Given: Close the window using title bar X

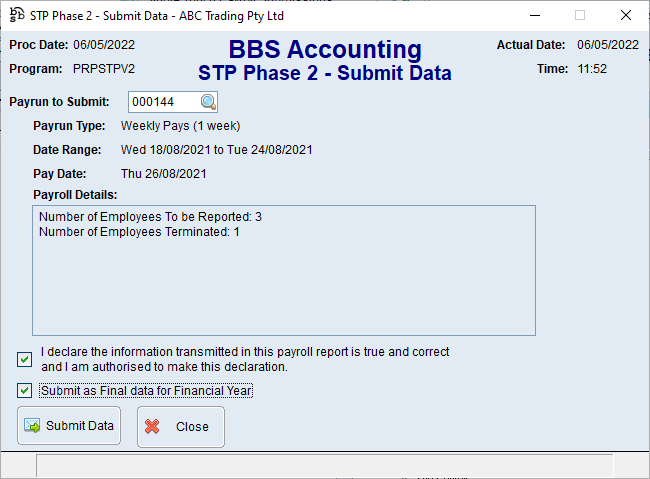Looking at the screenshot, I should (x=625, y=15).
